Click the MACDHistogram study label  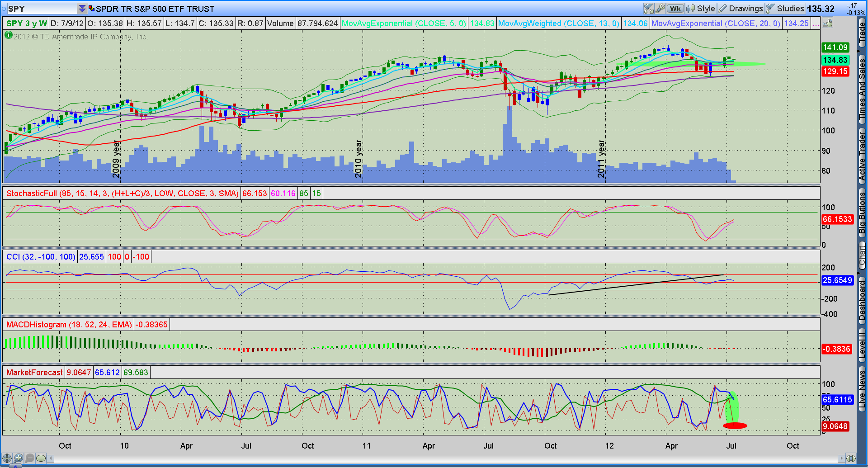pyautogui.click(x=69, y=325)
